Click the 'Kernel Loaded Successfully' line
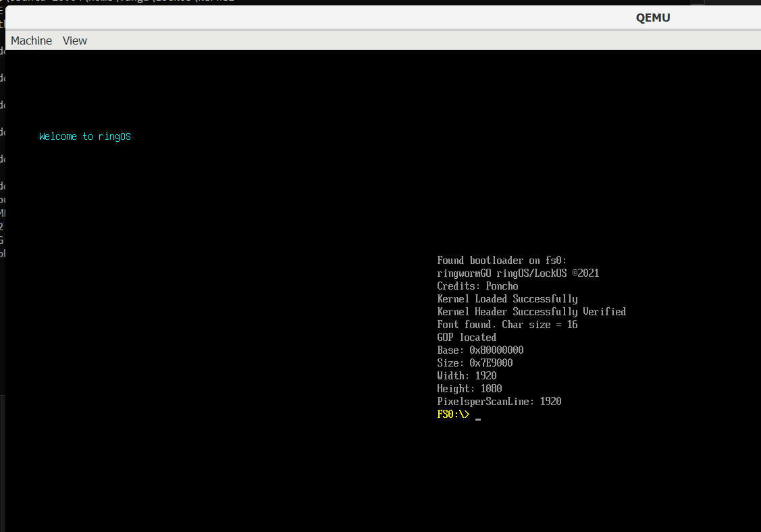 coord(507,299)
